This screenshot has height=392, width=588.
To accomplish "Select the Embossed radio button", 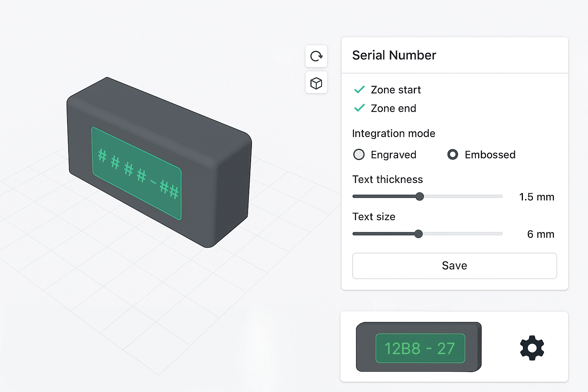I will 452,155.
